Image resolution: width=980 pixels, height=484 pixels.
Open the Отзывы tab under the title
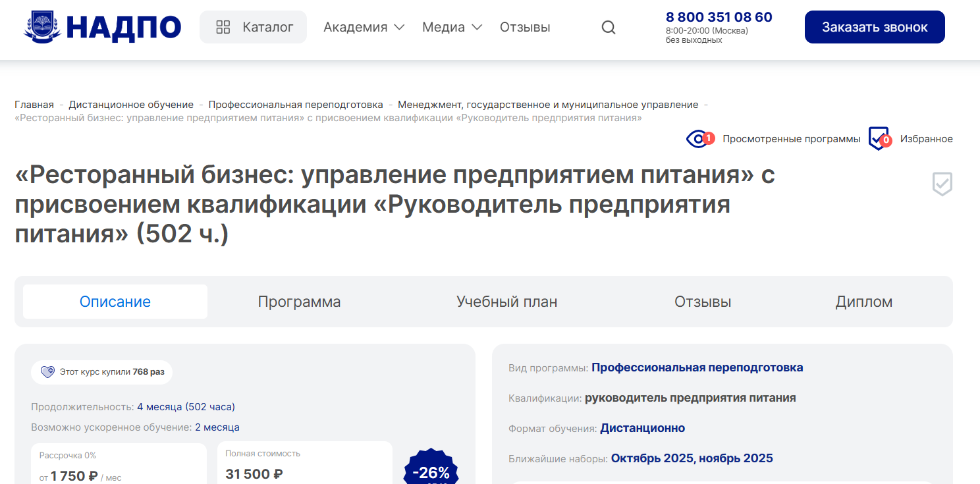[x=702, y=302]
